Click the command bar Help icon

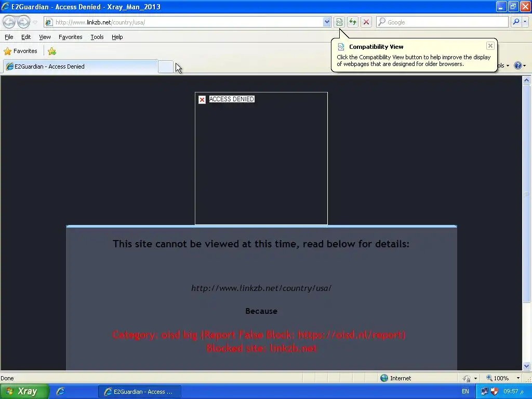(x=518, y=65)
